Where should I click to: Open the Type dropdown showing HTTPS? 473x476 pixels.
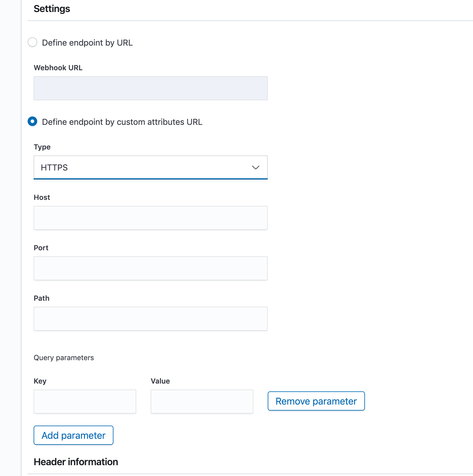[150, 167]
